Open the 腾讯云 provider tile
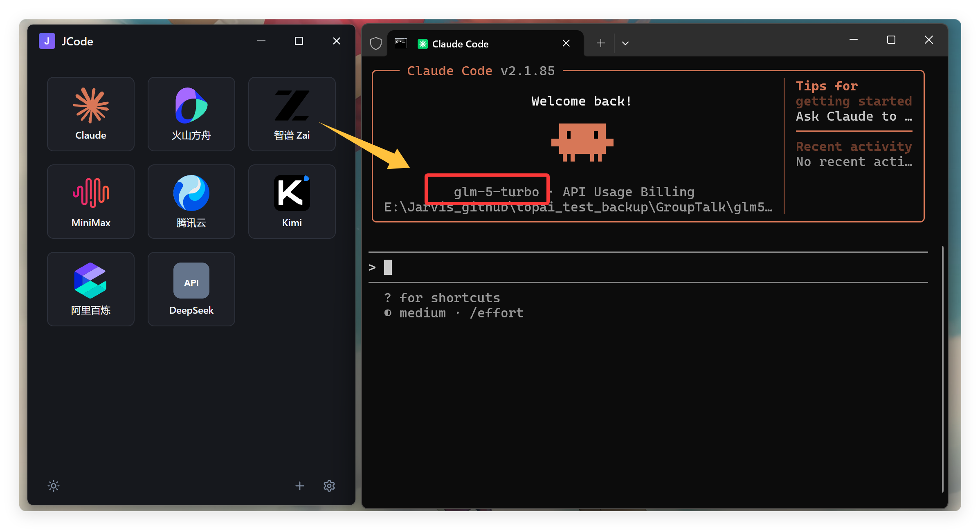The image size is (980, 530). click(x=191, y=201)
